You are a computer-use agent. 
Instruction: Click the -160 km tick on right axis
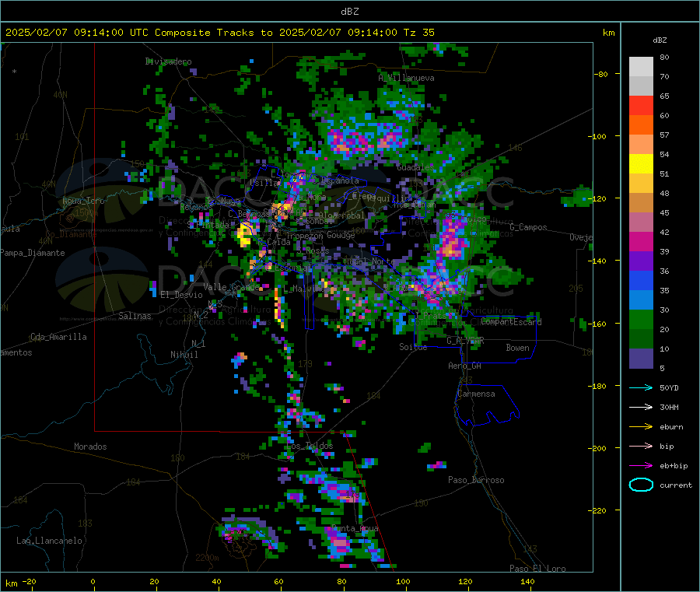[598, 324]
